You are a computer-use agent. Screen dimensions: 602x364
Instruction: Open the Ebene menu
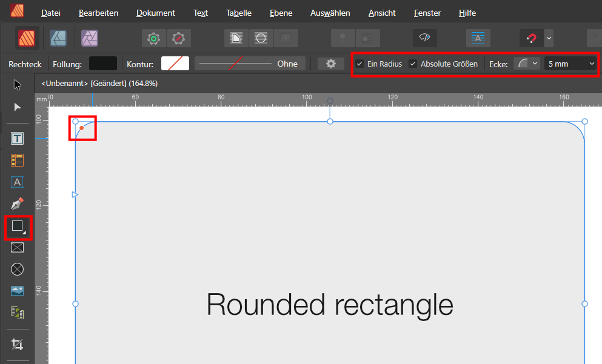(x=281, y=13)
